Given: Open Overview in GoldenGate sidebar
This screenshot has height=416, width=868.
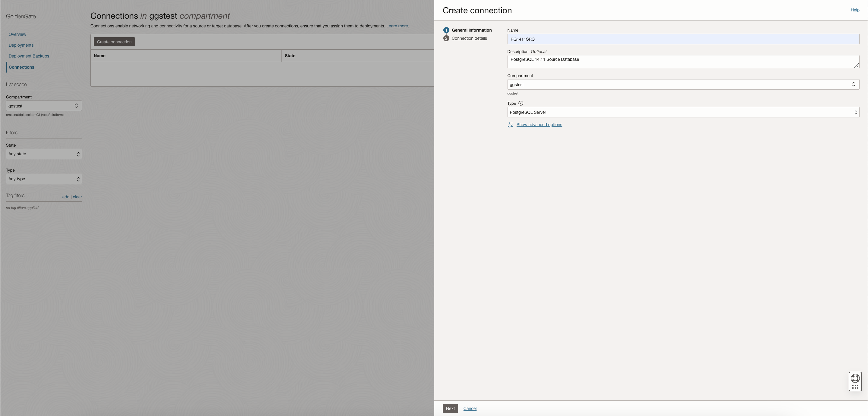Looking at the screenshot, I should (17, 35).
